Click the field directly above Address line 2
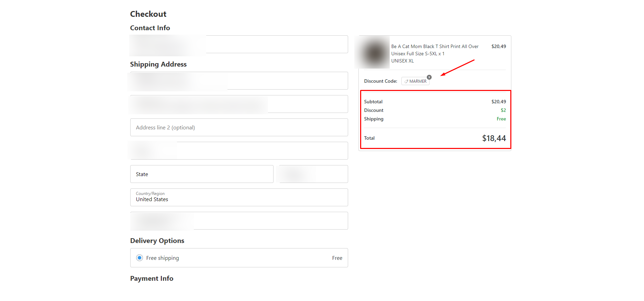This screenshot has width=644, height=301. click(x=239, y=104)
